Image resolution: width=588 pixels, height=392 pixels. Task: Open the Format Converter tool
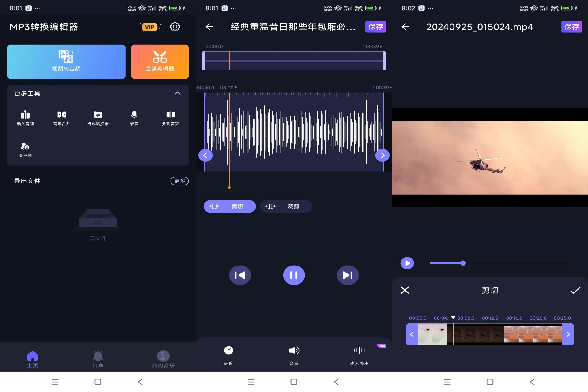[98, 118]
